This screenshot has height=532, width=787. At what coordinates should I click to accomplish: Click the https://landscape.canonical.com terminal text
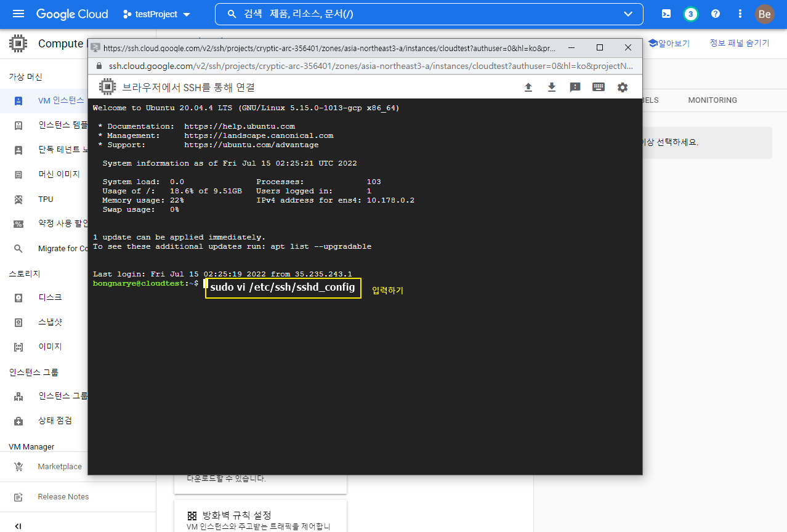(259, 135)
